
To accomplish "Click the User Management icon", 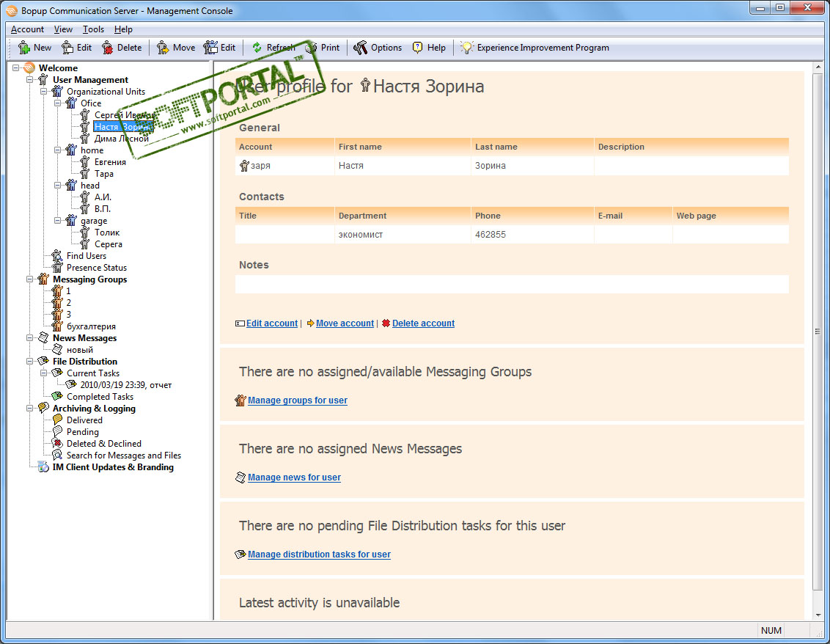I will pyautogui.click(x=43, y=80).
